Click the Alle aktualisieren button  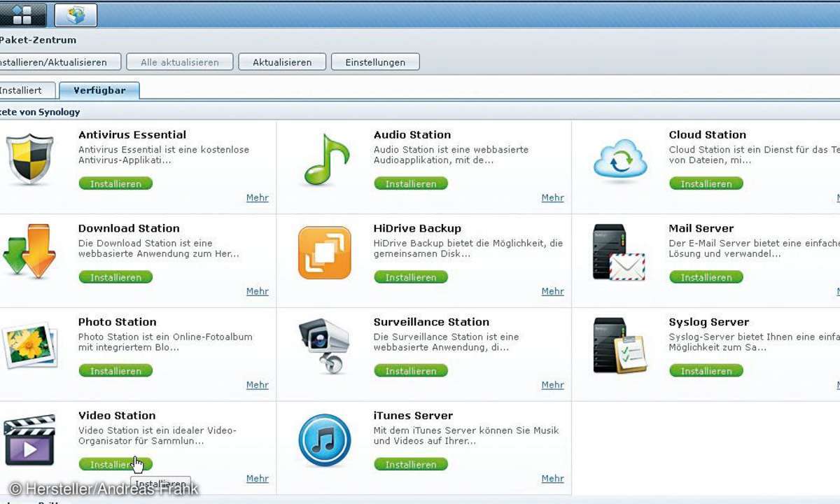tap(180, 62)
